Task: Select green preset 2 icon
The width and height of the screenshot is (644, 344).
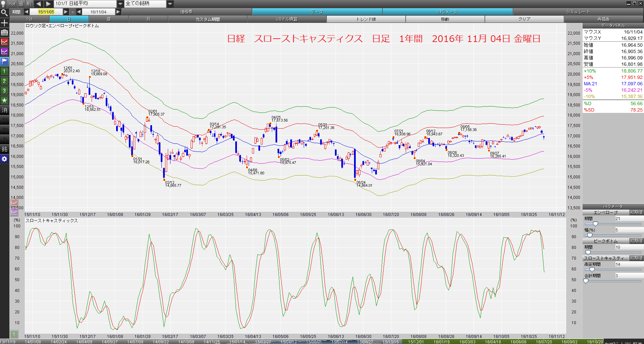Action: click(4, 81)
